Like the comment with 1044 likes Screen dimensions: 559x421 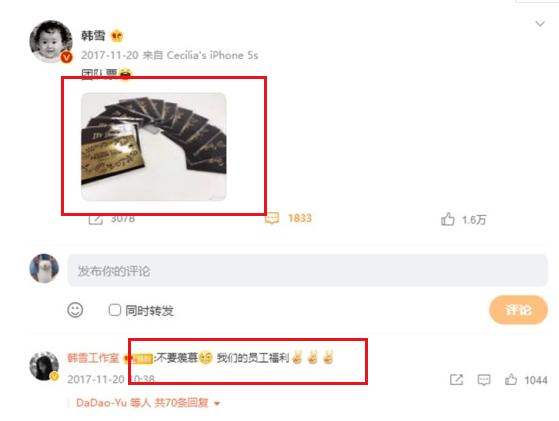click(511, 380)
